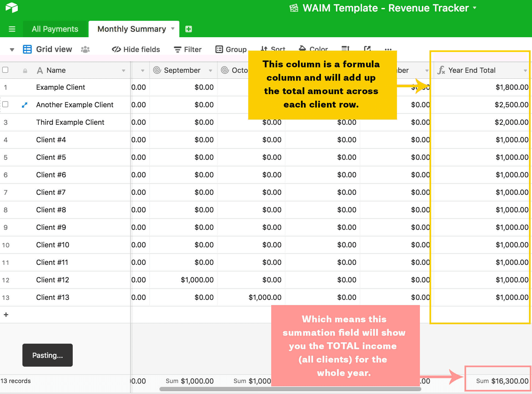
Task: Toggle the select-all rows checkbox
Action: pos(5,70)
